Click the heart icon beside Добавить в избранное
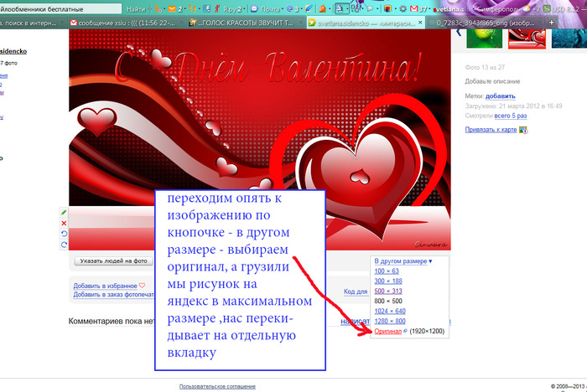Viewport: 587px width, 392px height. (142, 285)
